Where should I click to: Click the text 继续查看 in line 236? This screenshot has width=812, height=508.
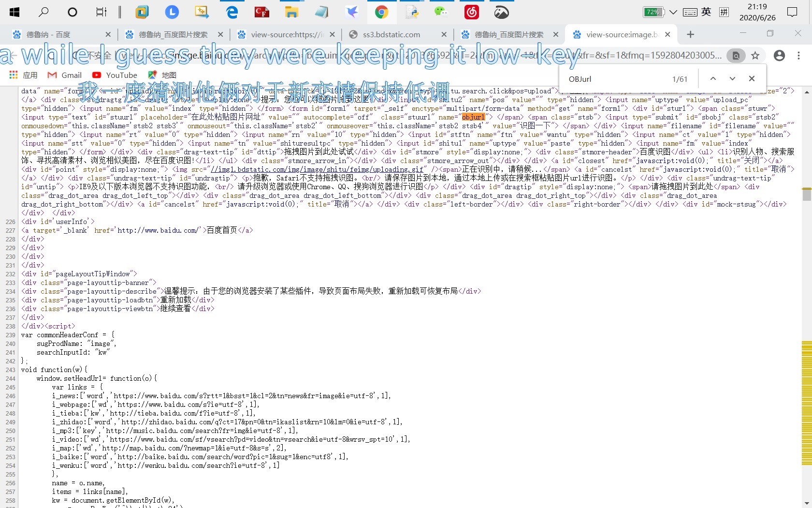[x=175, y=309]
